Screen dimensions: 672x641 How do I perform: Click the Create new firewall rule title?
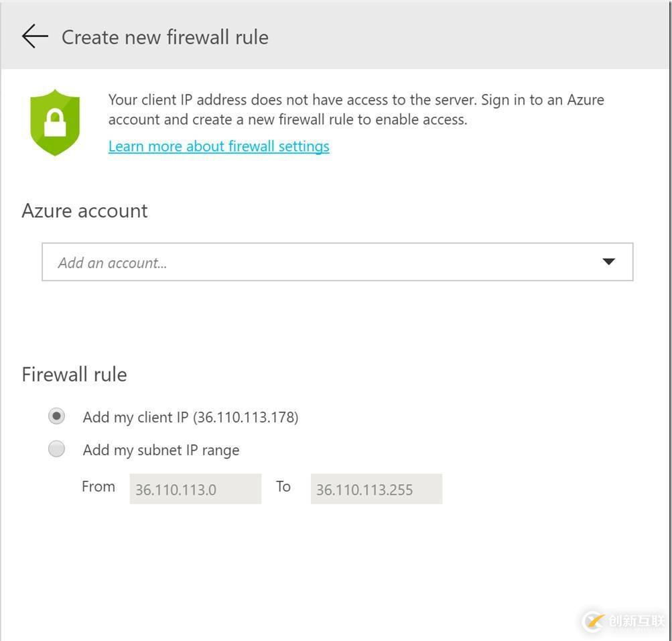[165, 38]
